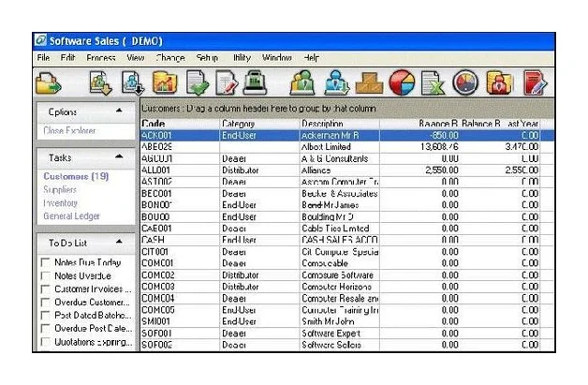
Task: Click the document with green checkmark icon
Action: [198, 83]
